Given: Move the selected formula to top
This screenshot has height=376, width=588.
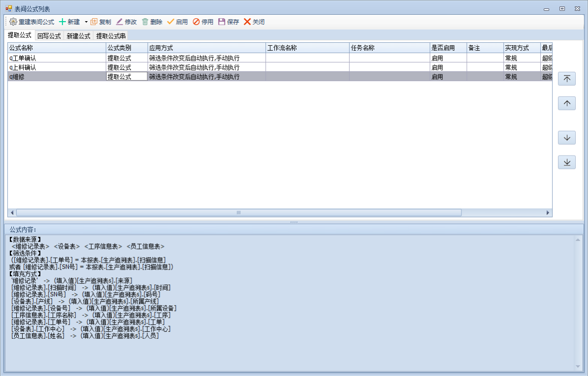Looking at the screenshot, I should 566,79.
